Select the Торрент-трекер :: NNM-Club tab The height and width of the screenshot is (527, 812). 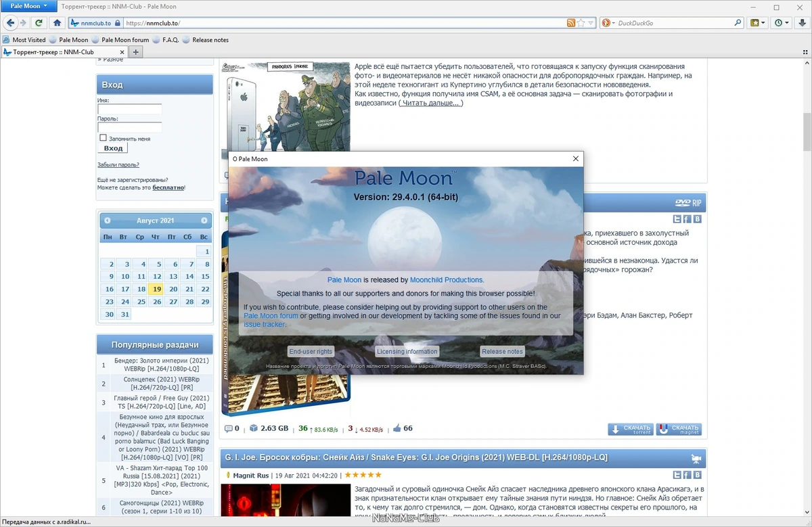click(64, 52)
